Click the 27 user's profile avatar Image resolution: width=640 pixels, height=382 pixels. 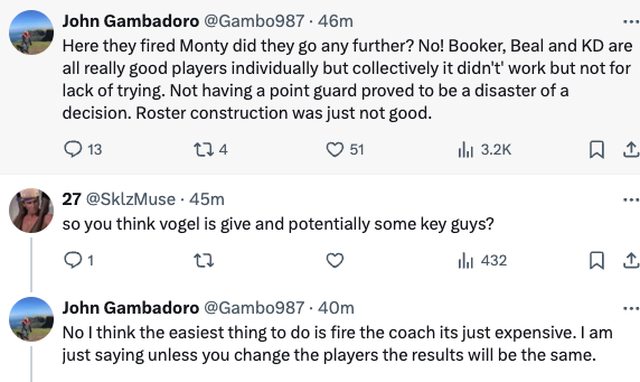coord(31,210)
